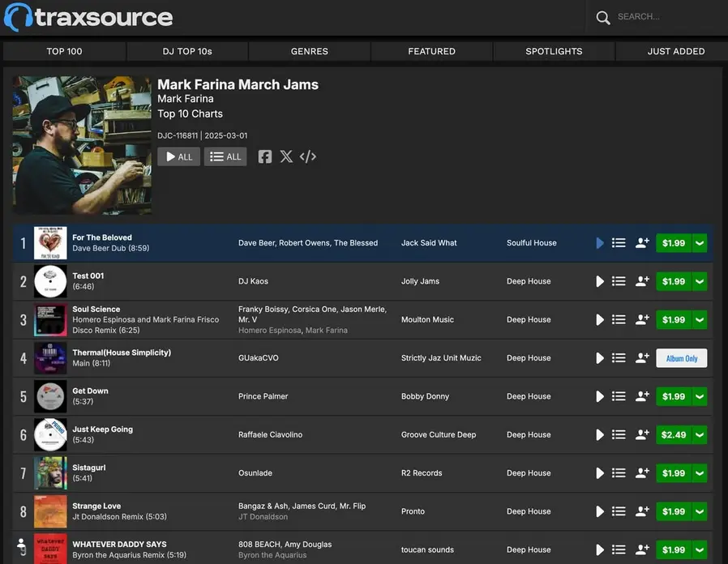728x564 pixels.
Task: Add WHATEVER DADDY SAYS to queue list
Action: click(619, 549)
